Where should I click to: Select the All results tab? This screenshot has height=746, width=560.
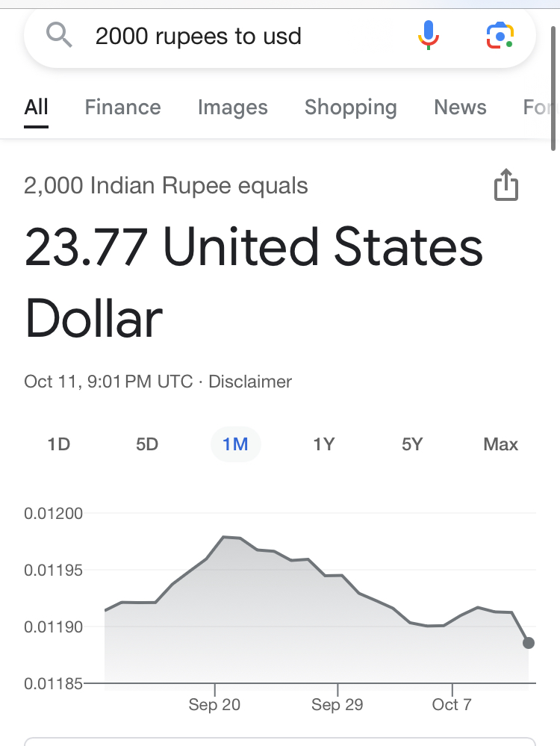(x=36, y=108)
